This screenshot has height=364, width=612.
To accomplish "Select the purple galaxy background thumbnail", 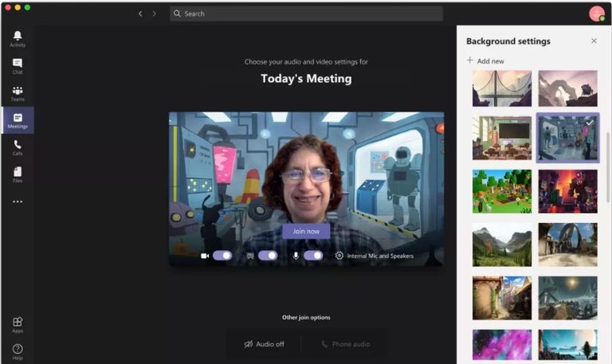I will tap(502, 345).
